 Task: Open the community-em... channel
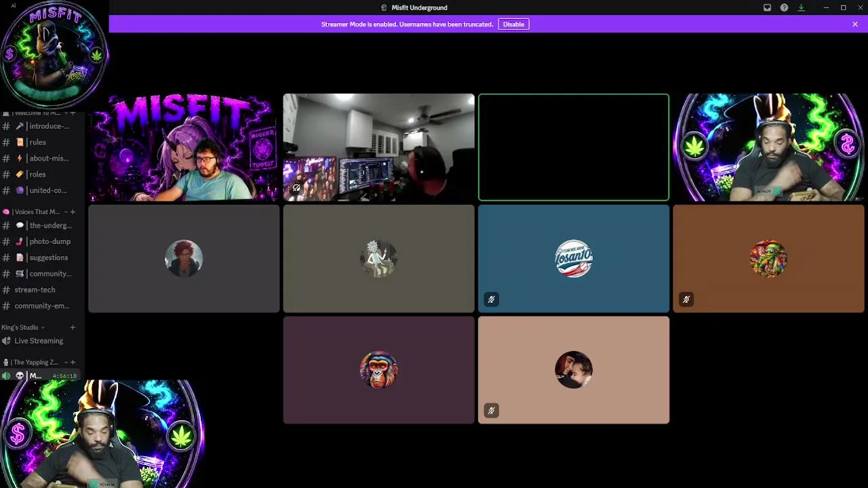42,306
